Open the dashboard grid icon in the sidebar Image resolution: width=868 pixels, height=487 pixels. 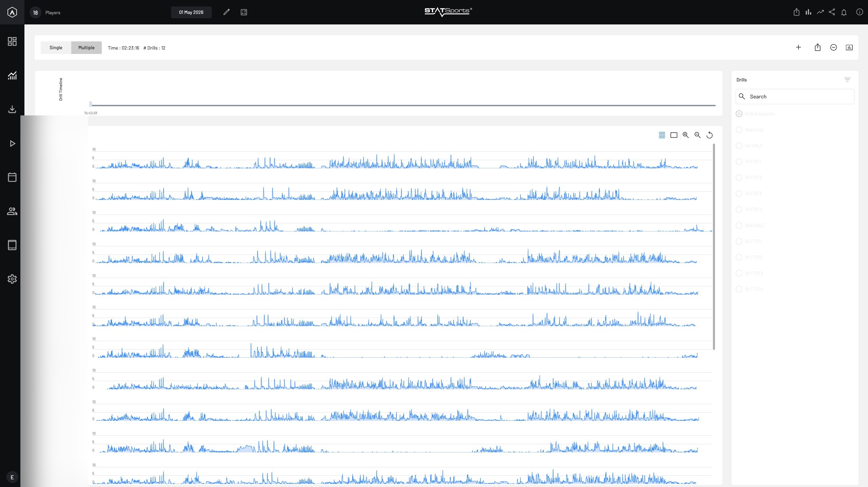tap(12, 41)
